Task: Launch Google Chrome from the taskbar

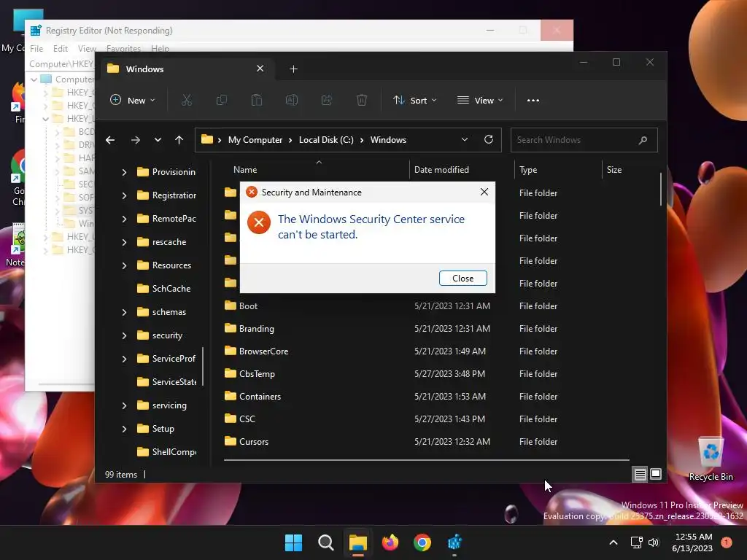Action: point(422,542)
